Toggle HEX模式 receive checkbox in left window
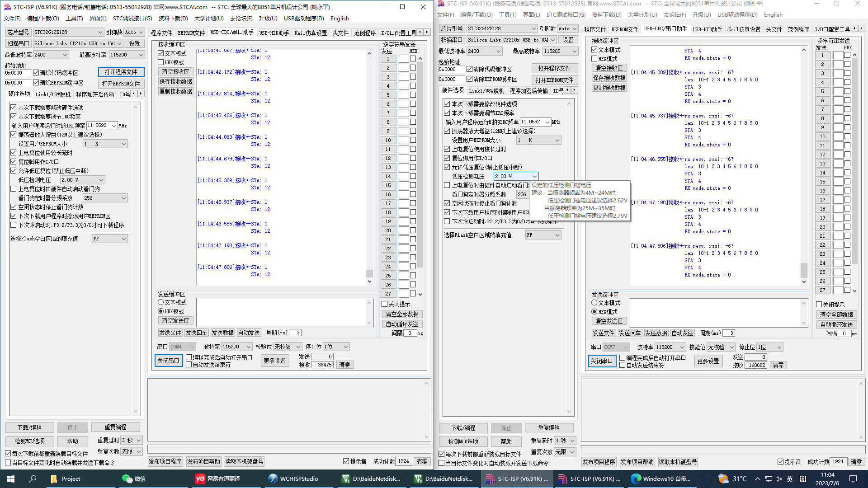Viewport: 868px width, 488px height. pyautogui.click(x=161, y=62)
